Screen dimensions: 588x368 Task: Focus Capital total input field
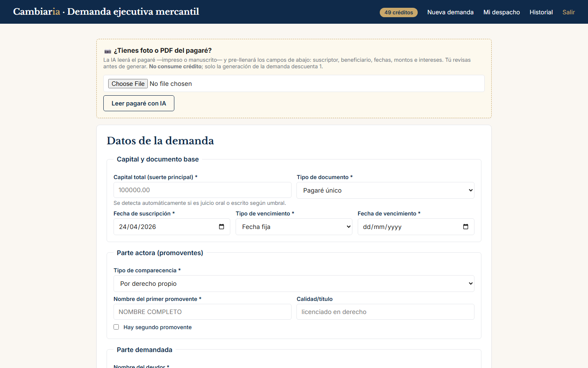coord(202,190)
